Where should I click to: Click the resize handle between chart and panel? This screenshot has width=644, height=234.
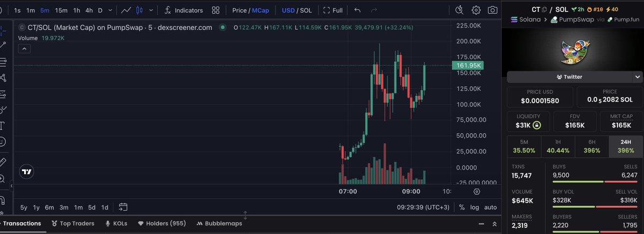tap(245, 215)
